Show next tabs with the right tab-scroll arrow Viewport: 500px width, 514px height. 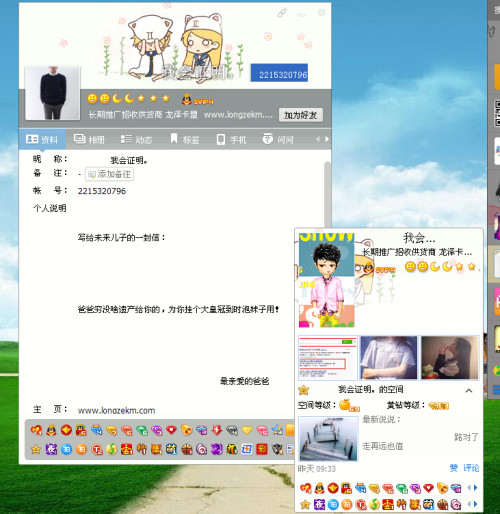pyautogui.click(x=327, y=139)
